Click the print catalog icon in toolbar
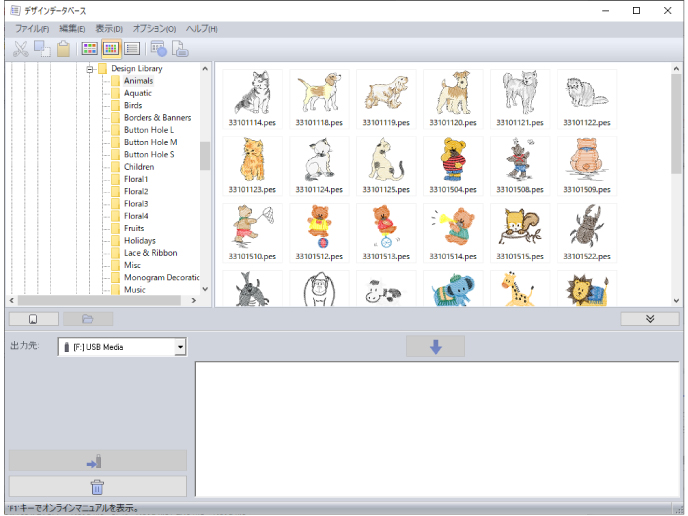Image resolution: width=688 pixels, height=516 pixels. (x=179, y=49)
